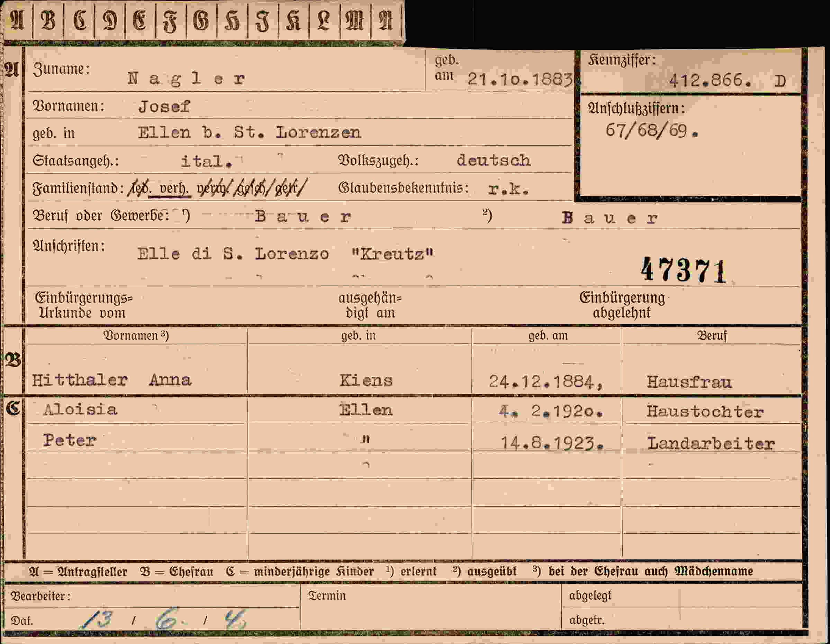Image resolution: width=830 pixels, height=644 pixels.
Task: Click the citizenship value 'ital.'
Action: coord(206,162)
